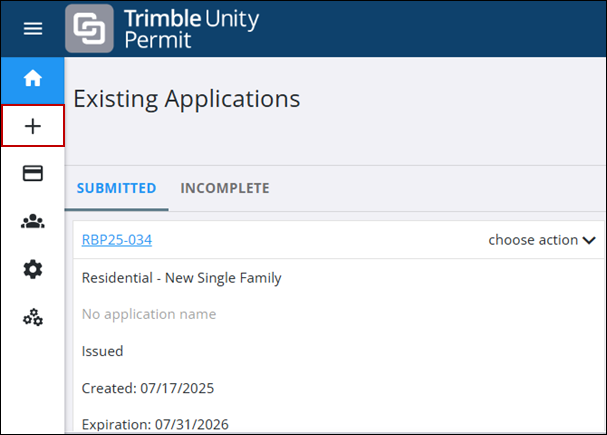Go to the Home page icon

tap(33, 78)
